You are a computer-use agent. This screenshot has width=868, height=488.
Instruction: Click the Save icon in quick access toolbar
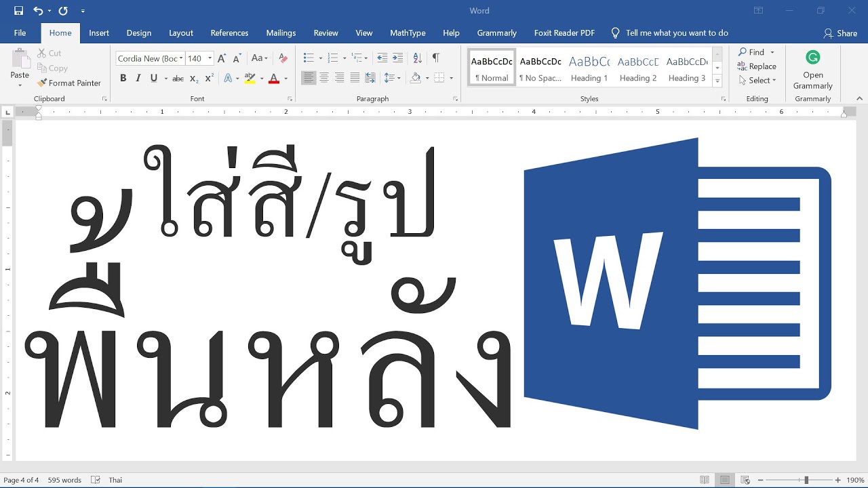pyautogui.click(x=18, y=11)
